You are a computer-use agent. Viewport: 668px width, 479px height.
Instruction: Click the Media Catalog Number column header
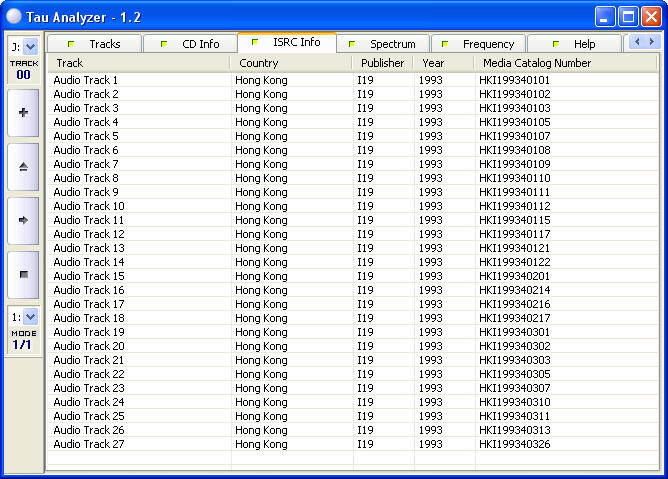pyautogui.click(x=564, y=63)
